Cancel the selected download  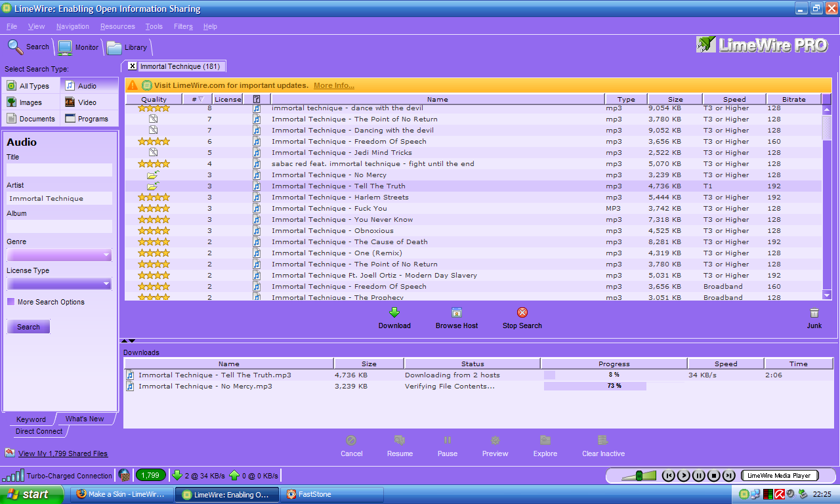click(352, 446)
